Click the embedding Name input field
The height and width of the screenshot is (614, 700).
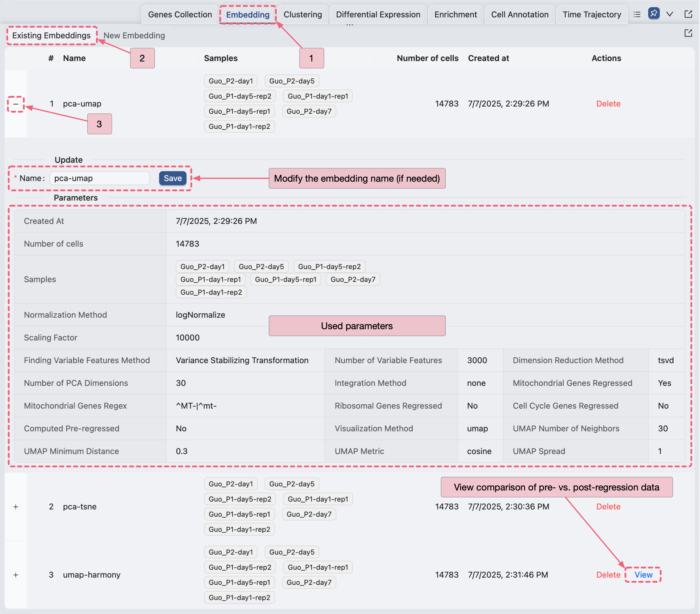pos(99,178)
